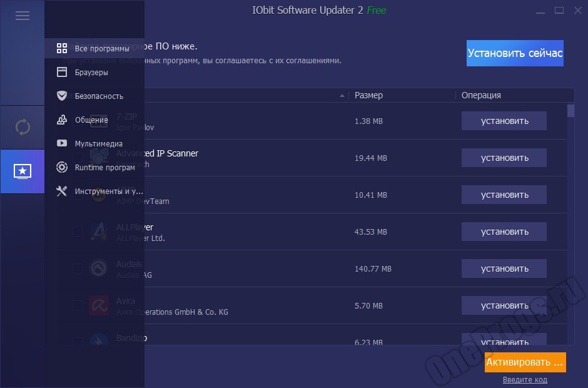Image resolution: width=588 pixels, height=388 pixels.
Task: Install Audials via its установить button
Action: (504, 268)
